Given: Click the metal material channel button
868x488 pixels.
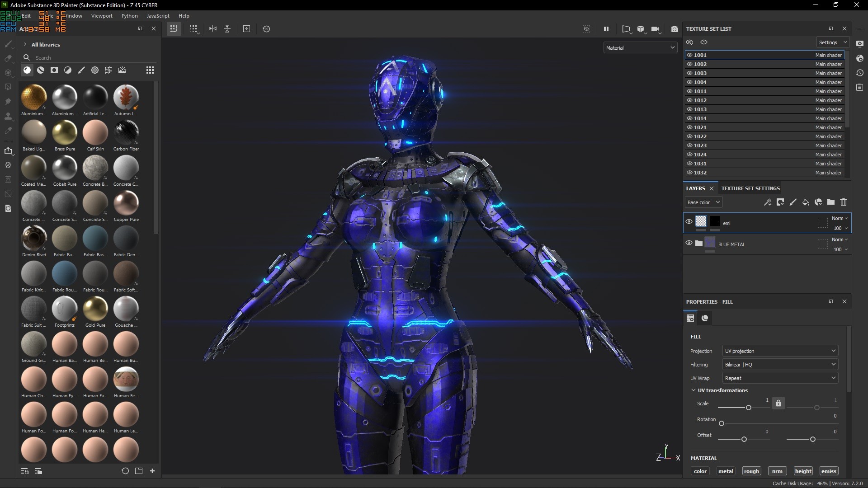Looking at the screenshot, I should [726, 471].
